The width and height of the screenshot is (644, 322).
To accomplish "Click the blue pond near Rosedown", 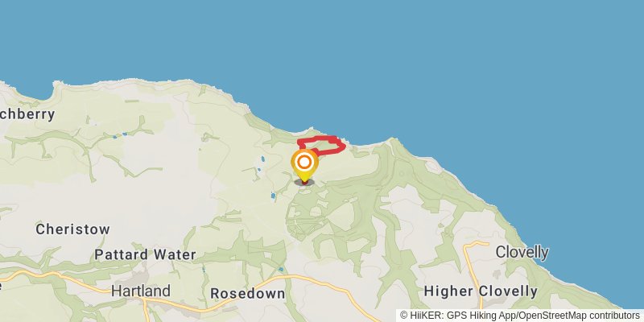I will [x=280, y=270].
